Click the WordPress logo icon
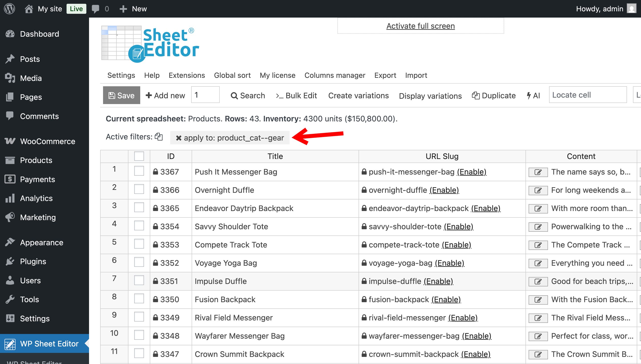The height and width of the screenshot is (364, 641). point(10,9)
